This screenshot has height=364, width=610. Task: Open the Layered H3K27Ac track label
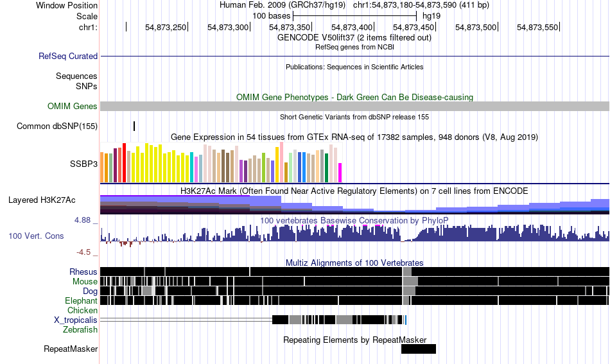42,200
